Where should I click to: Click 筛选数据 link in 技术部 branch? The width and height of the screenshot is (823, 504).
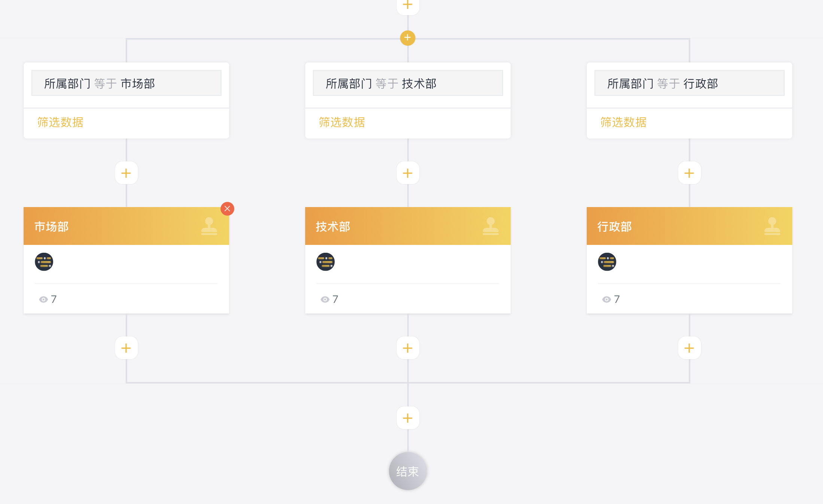tap(342, 122)
